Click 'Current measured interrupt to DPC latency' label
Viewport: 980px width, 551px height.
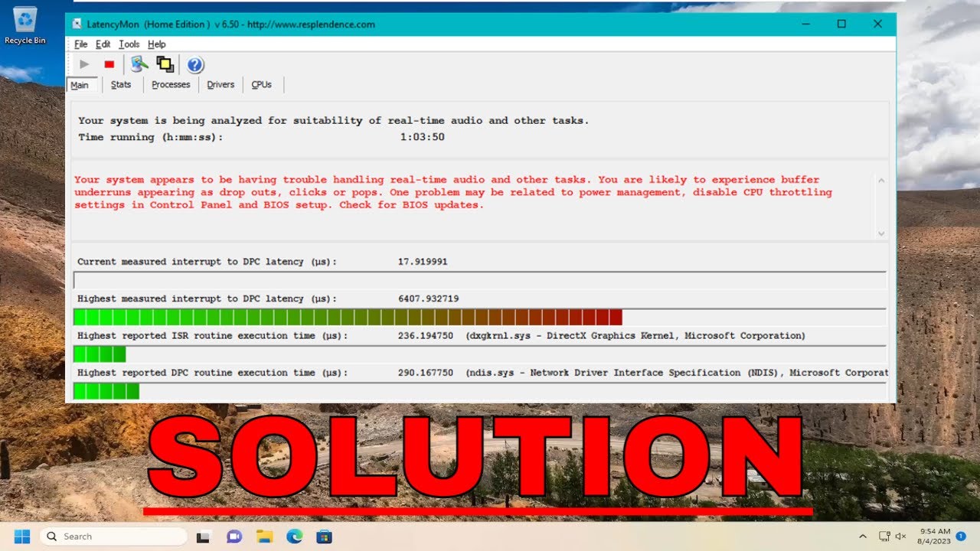[x=207, y=262]
